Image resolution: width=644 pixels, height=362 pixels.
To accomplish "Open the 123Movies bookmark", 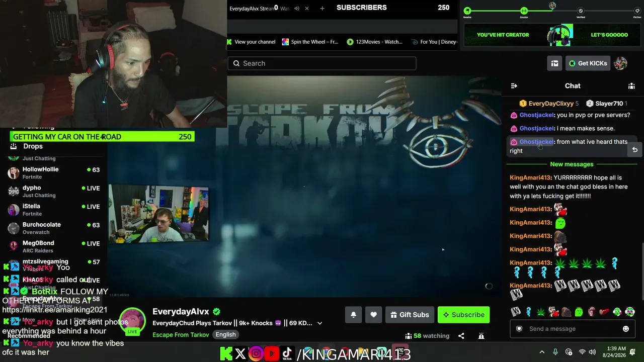I will pos(374,42).
